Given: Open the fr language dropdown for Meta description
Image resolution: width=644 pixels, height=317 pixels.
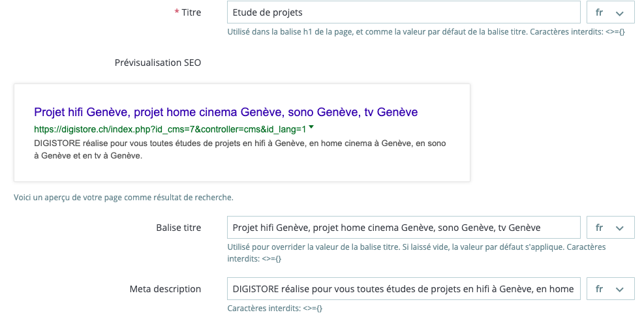Looking at the screenshot, I should [610, 289].
